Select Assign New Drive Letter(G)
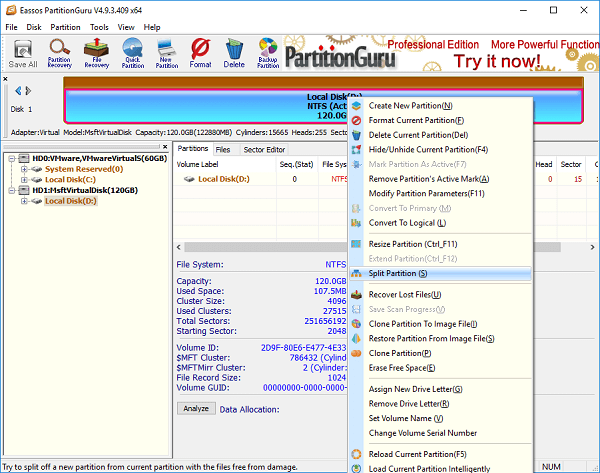Image resolution: width=600 pixels, height=473 pixels. coord(440,389)
